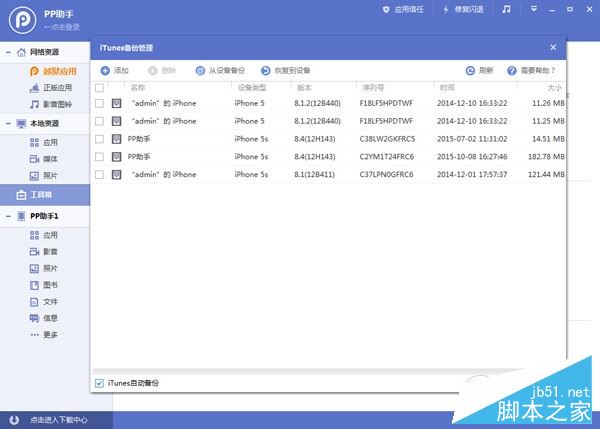The height and width of the screenshot is (429, 600).
Task: Check the 11.25 MB iPhone 5 backup row
Action: point(99,121)
